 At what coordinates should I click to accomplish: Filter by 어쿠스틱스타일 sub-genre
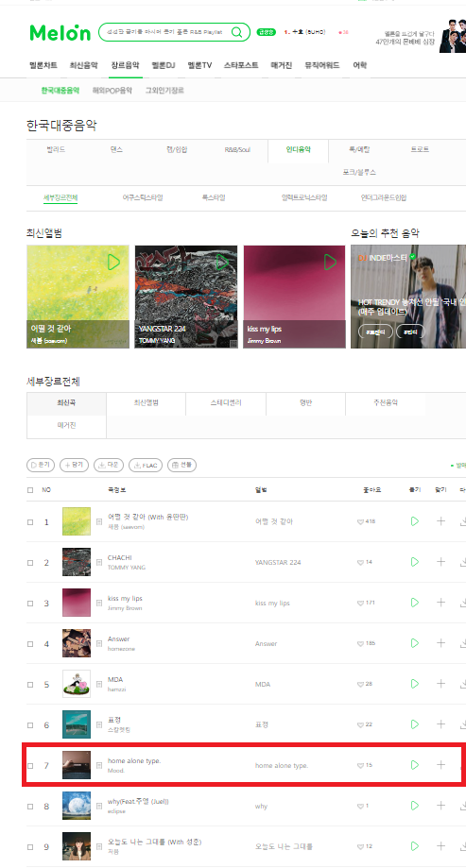[x=143, y=197]
